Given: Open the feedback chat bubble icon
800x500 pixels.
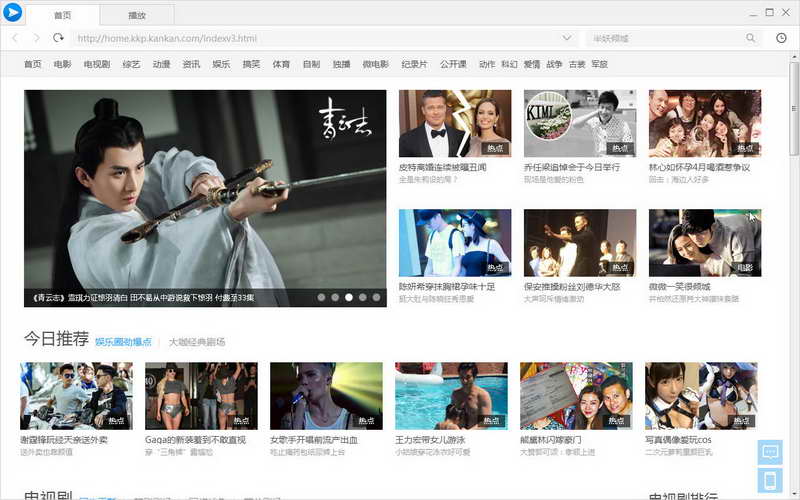Looking at the screenshot, I should [x=770, y=452].
